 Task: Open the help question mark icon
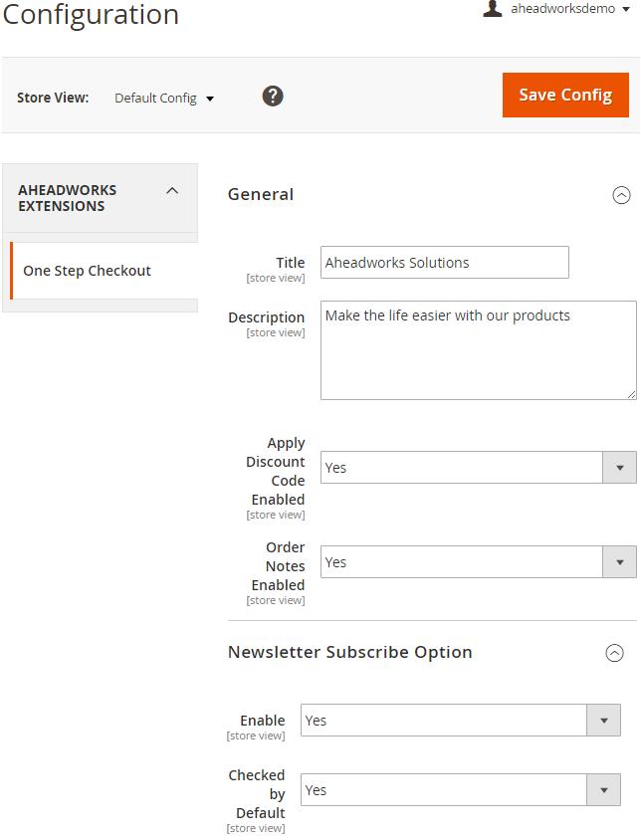(x=273, y=97)
